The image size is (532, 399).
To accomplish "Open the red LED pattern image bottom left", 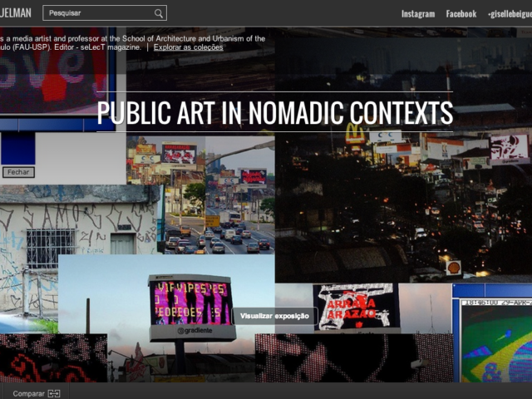I will (x=53, y=357).
